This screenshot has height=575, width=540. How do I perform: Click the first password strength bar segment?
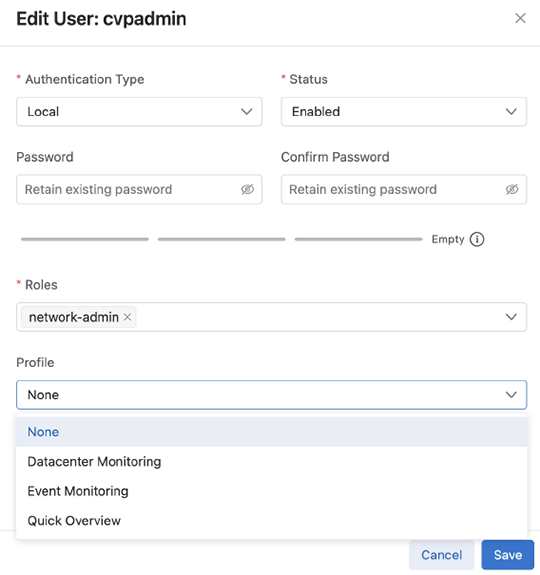point(85,239)
